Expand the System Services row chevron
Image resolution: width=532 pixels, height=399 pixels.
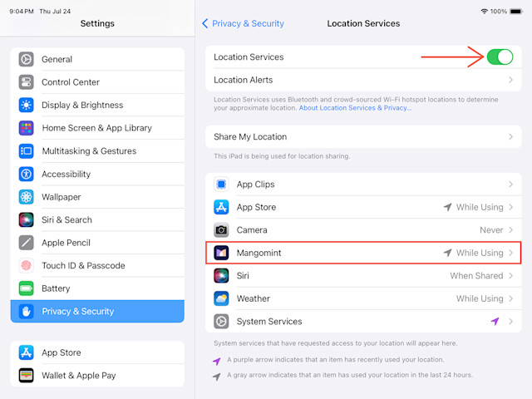(x=510, y=322)
